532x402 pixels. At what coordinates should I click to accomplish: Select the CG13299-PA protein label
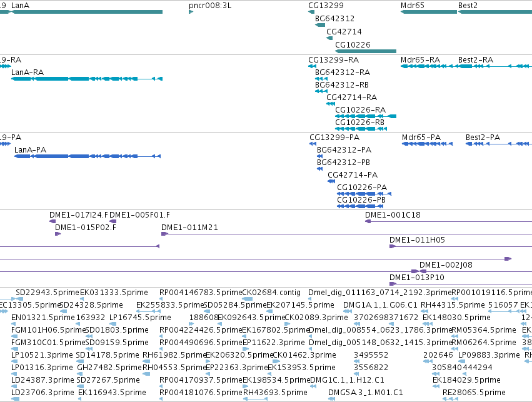(x=334, y=138)
